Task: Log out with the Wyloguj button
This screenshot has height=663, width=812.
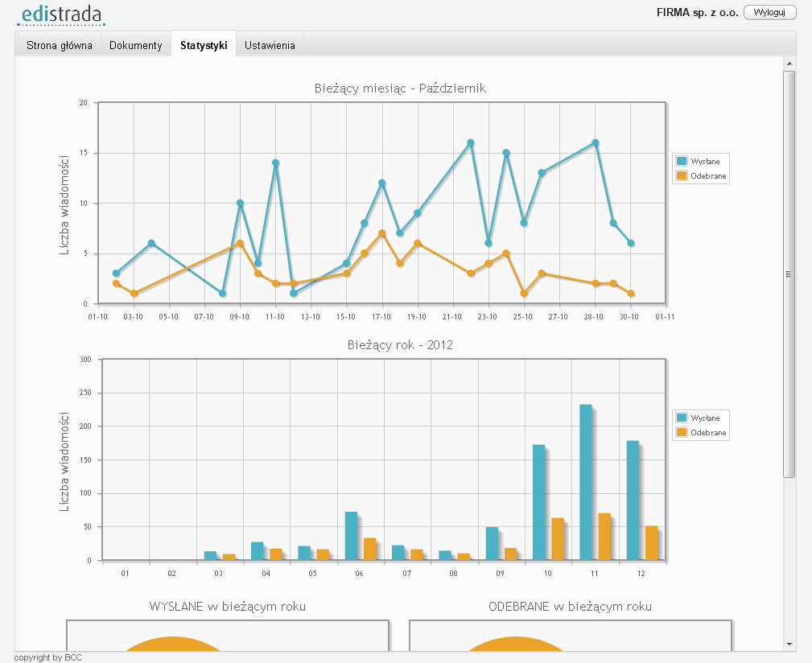Action: (x=769, y=12)
